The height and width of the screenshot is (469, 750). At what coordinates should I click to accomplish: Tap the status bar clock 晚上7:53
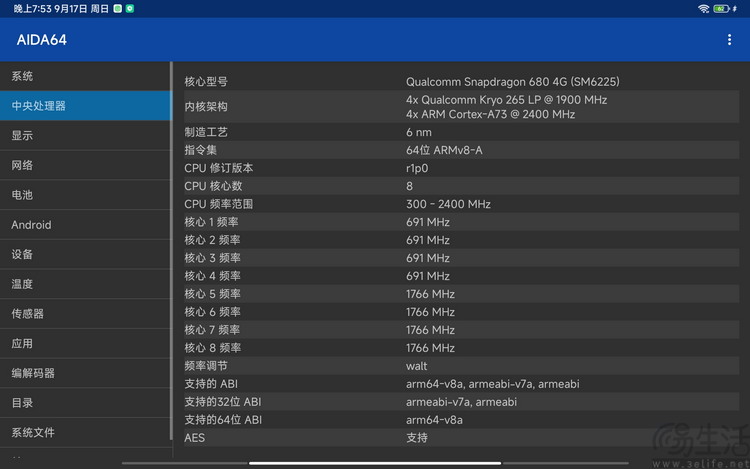click(x=32, y=9)
